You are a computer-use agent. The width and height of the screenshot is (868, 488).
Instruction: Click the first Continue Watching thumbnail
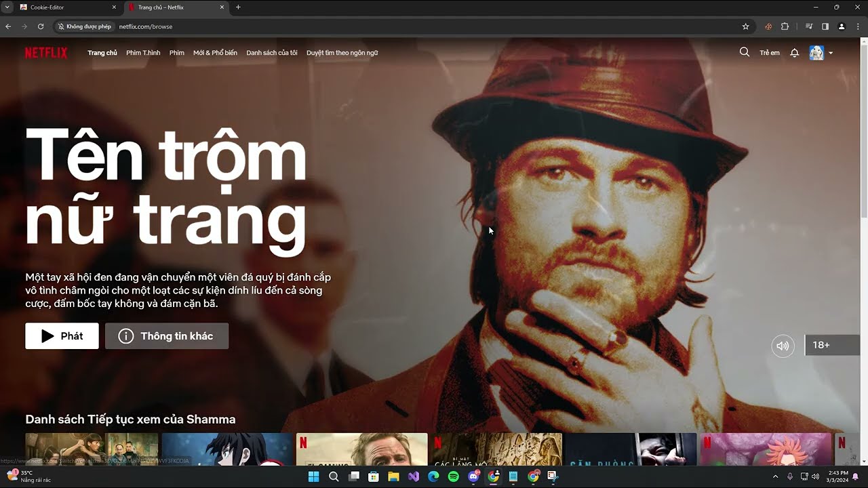92,449
